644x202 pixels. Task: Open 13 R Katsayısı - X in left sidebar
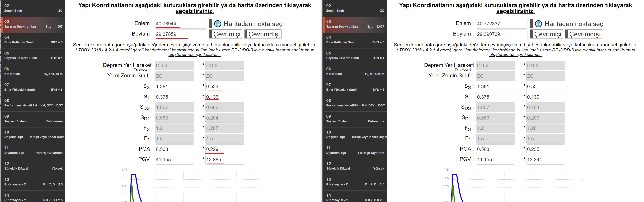(x=33, y=183)
